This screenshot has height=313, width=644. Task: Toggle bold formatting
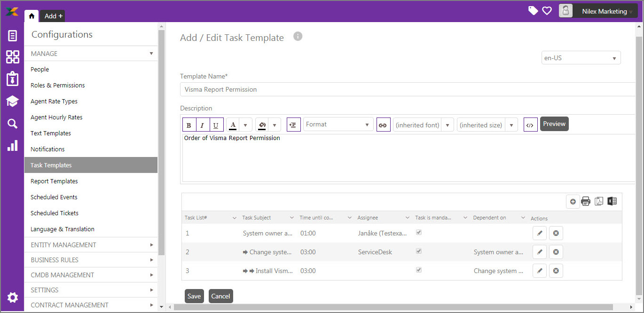(x=189, y=125)
